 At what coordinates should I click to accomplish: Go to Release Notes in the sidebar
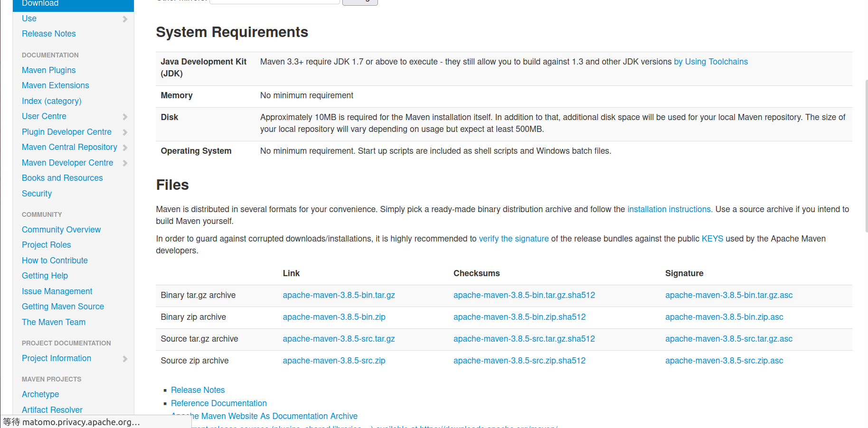(x=49, y=34)
